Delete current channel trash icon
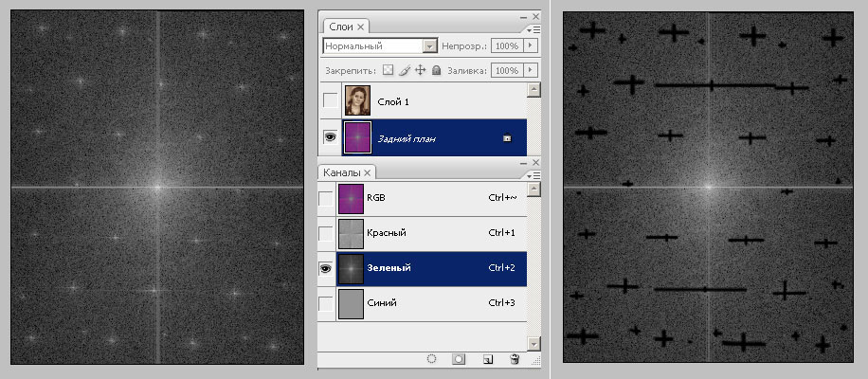 pos(515,359)
